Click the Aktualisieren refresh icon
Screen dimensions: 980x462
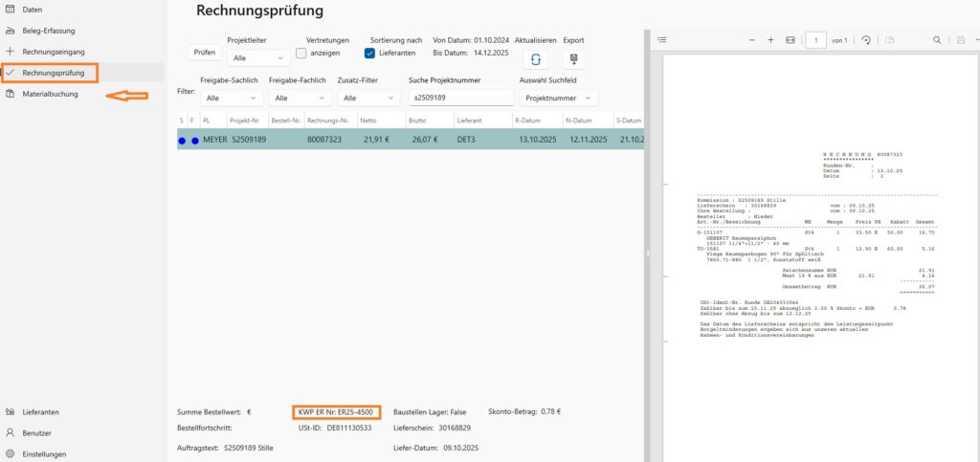[x=535, y=59]
